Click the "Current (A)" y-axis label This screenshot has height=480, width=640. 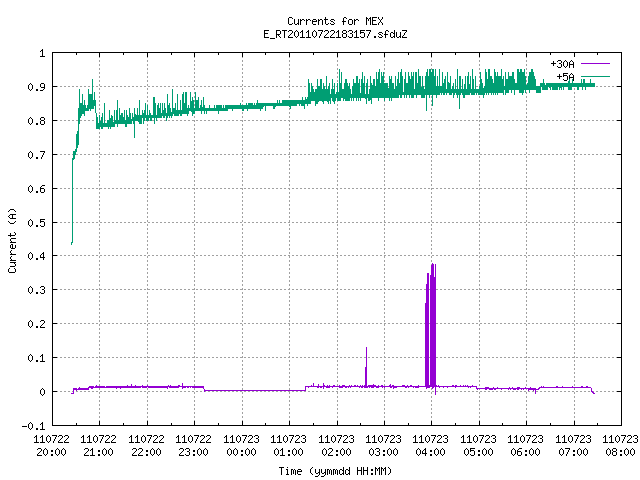point(13,240)
